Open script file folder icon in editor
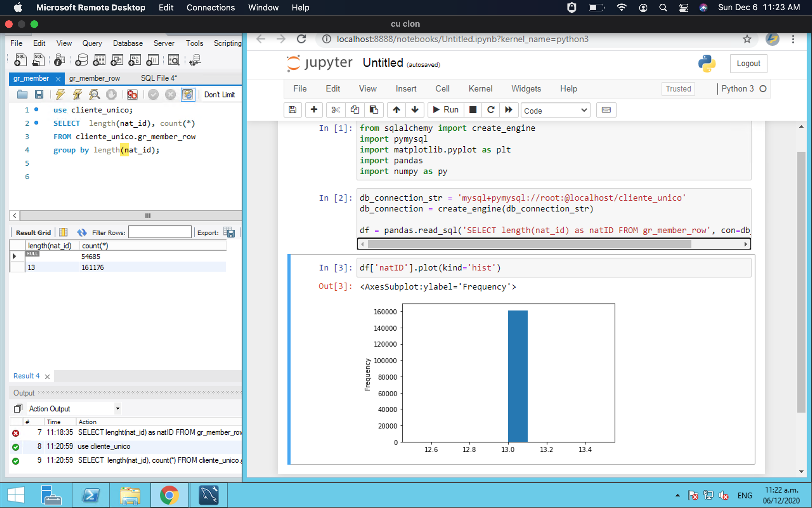812x508 pixels. pyautogui.click(x=22, y=94)
